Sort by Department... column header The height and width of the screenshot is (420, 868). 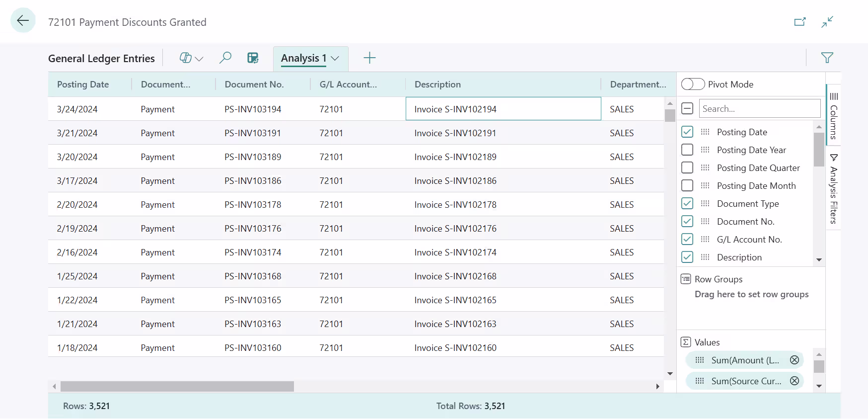point(638,84)
